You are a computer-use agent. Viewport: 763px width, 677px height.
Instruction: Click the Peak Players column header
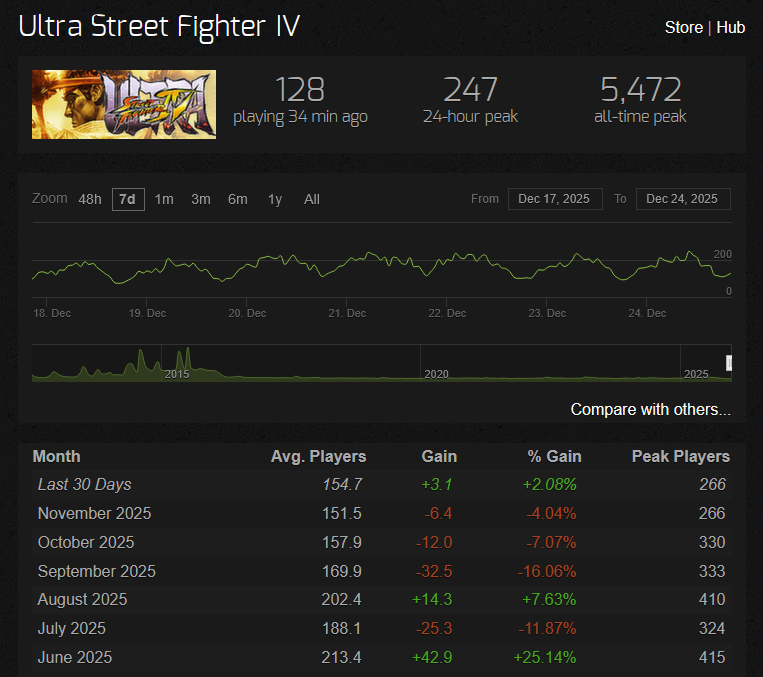680,456
